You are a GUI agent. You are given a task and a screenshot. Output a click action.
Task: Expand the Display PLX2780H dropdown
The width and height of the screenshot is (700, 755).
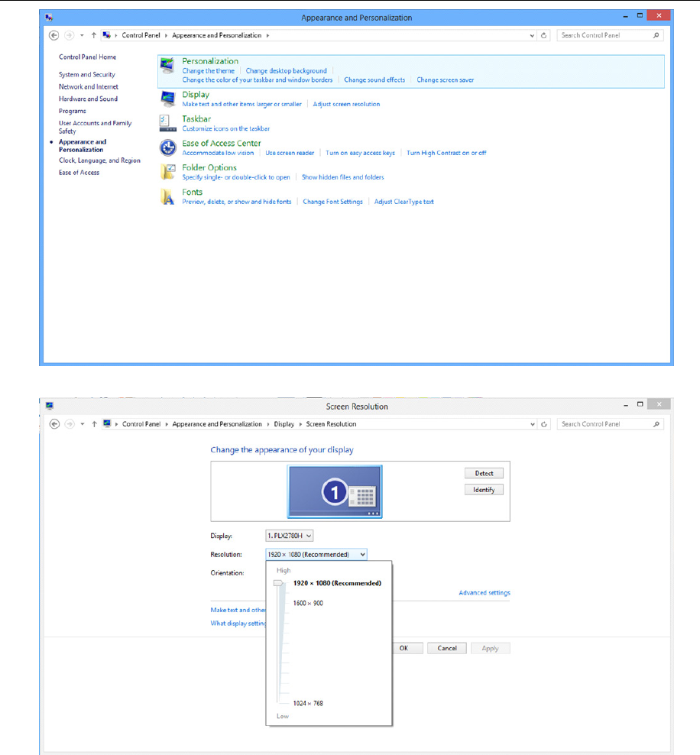(290, 536)
